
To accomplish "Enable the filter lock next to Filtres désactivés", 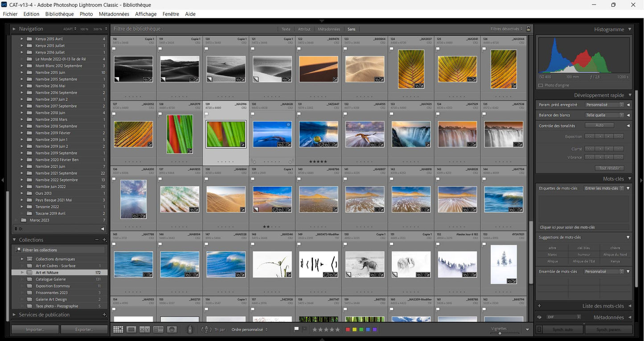I will coord(528,29).
